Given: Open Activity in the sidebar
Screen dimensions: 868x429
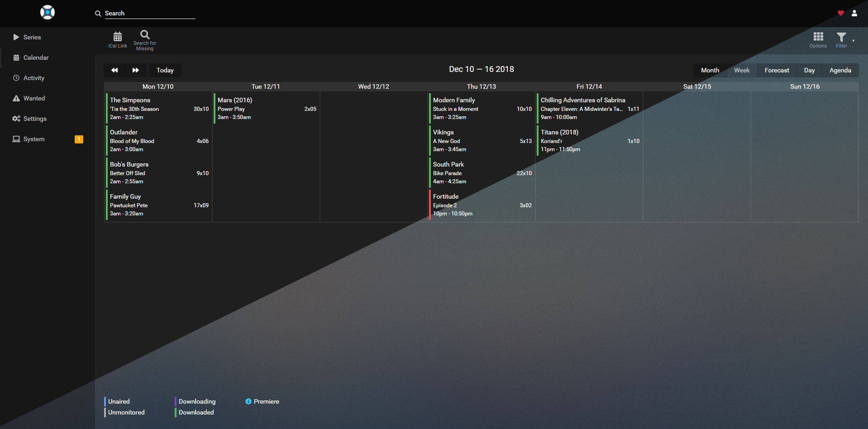Looking at the screenshot, I should coord(34,78).
